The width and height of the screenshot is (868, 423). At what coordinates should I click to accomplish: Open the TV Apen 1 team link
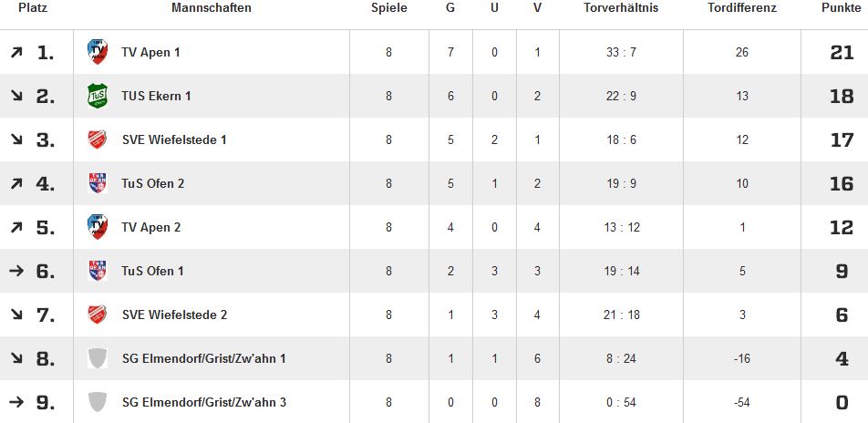pos(150,53)
